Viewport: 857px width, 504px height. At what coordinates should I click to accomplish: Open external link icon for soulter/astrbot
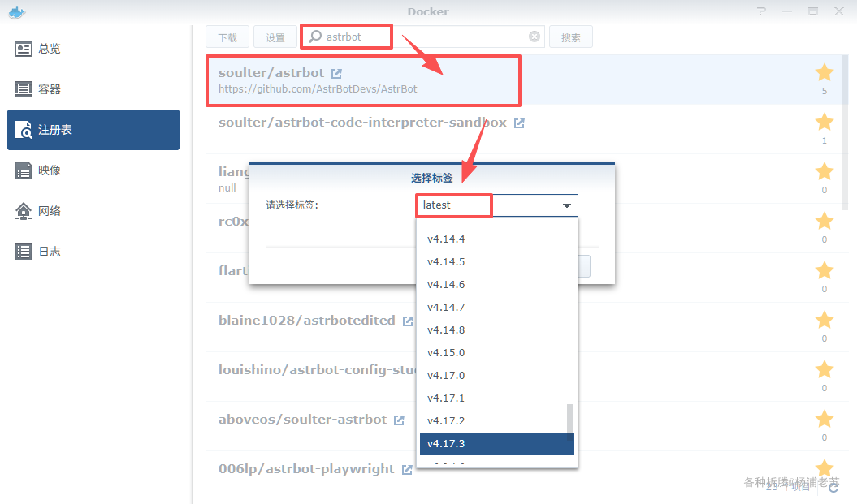click(x=336, y=73)
